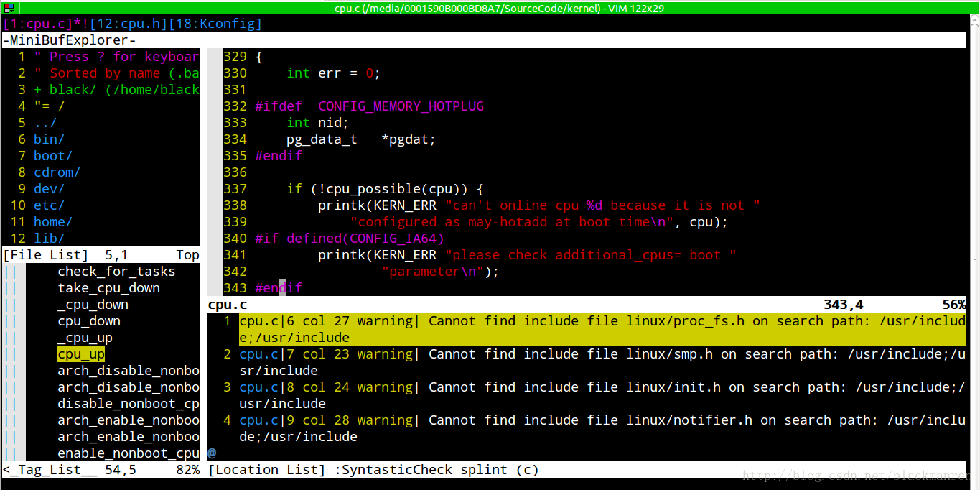Click the opening brace on line 329
The width and height of the screenshot is (980, 490).
coord(258,57)
